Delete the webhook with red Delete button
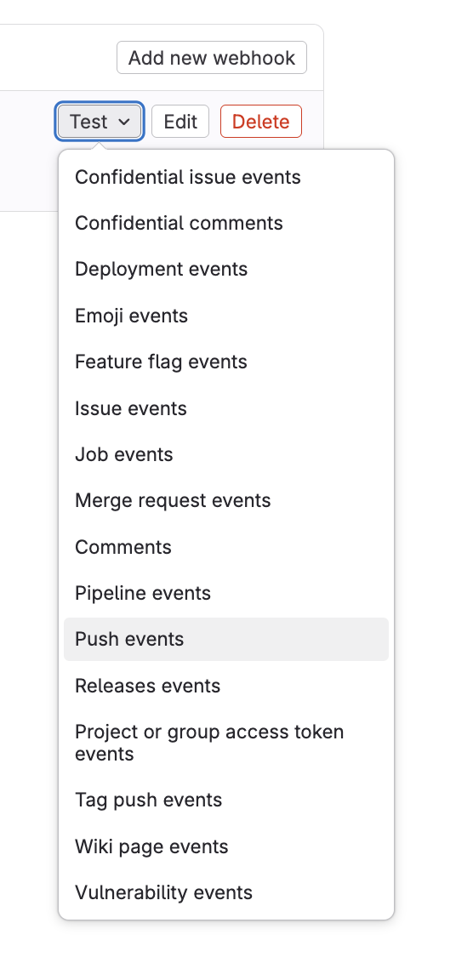The height and width of the screenshot is (980, 456). click(x=261, y=122)
